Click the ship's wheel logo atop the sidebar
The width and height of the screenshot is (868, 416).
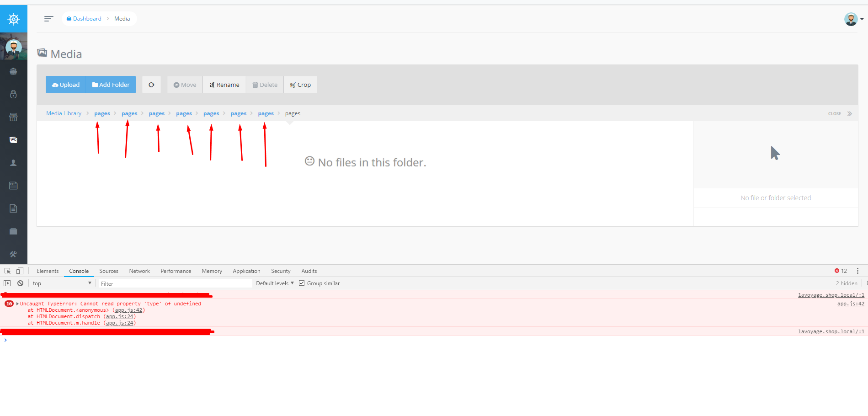click(13, 19)
